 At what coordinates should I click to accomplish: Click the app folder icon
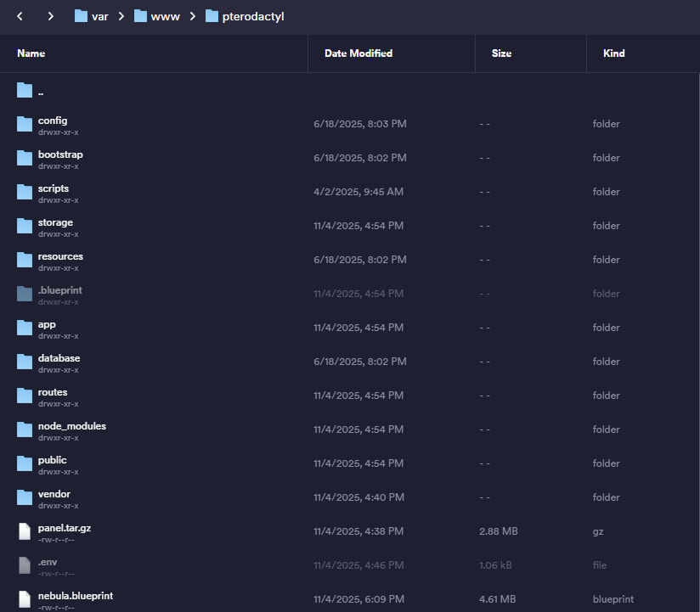[x=25, y=328]
